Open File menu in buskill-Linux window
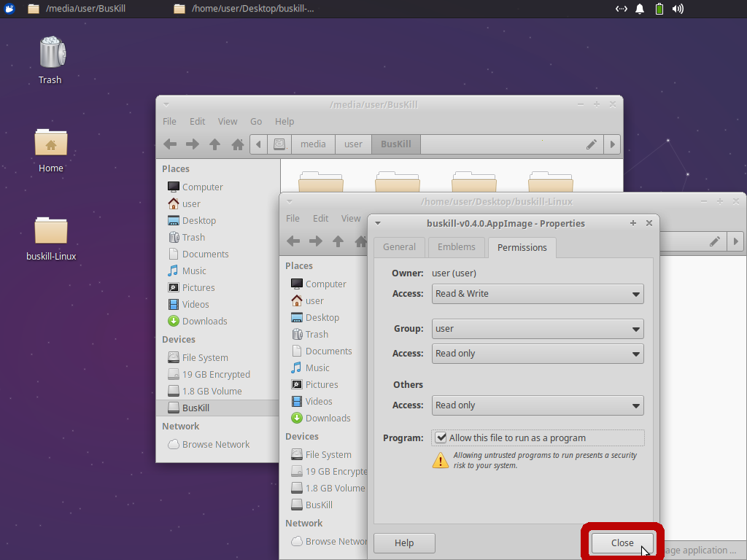 [x=293, y=218]
